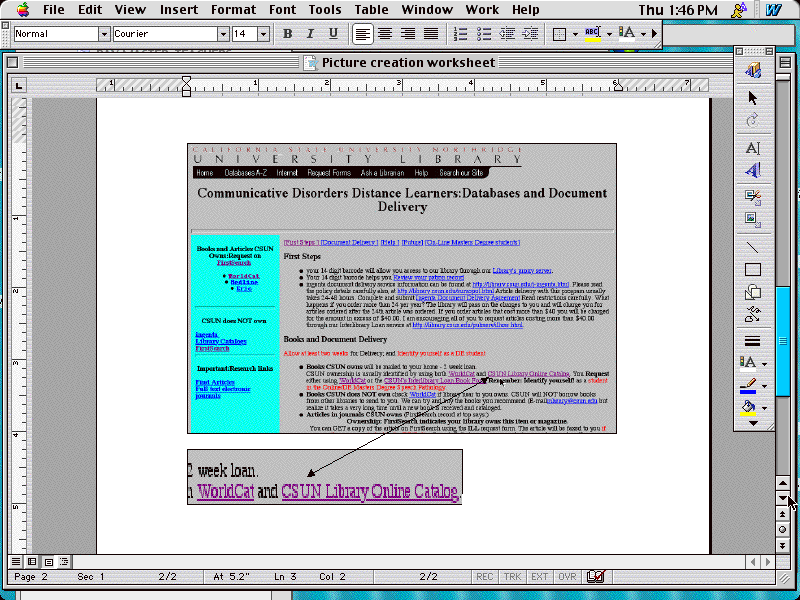Align text to the right
This screenshot has height=600, width=800.
pos(408,34)
